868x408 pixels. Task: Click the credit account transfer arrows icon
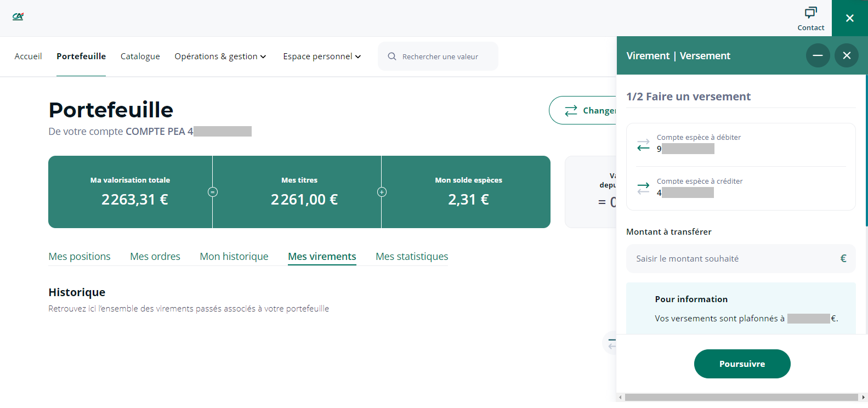643,189
